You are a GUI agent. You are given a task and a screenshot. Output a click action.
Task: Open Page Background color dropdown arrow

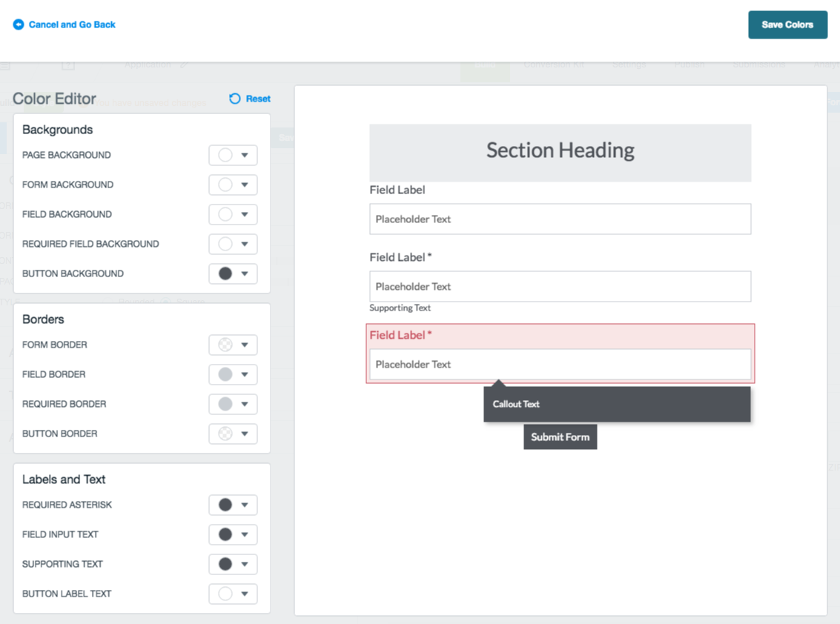(x=245, y=156)
